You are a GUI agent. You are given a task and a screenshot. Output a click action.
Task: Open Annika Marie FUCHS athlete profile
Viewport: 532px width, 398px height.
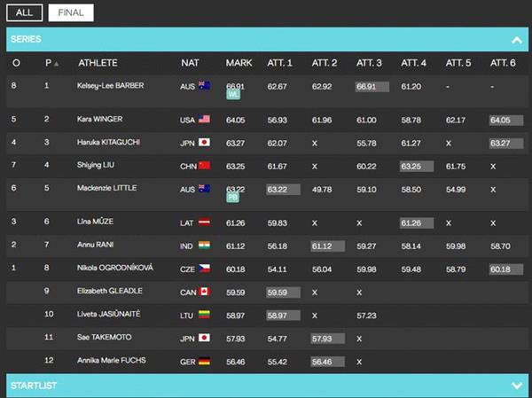pyautogui.click(x=112, y=361)
